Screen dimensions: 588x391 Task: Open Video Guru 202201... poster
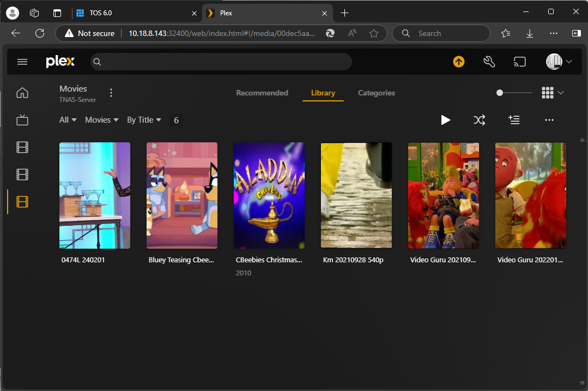point(531,195)
